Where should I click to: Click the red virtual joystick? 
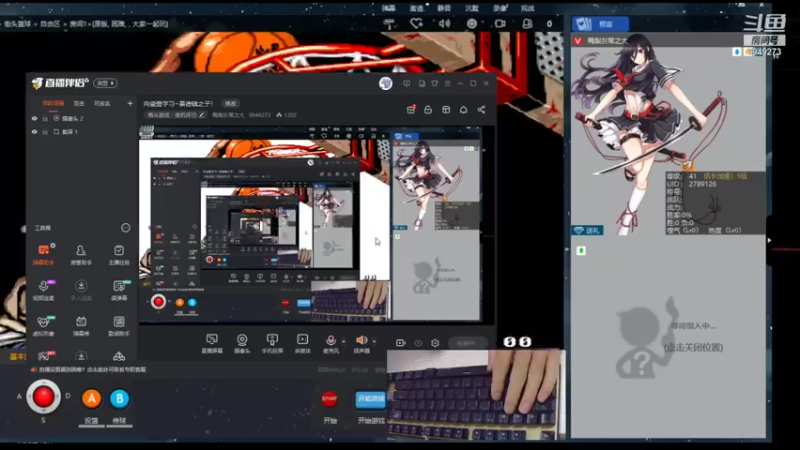click(x=43, y=396)
